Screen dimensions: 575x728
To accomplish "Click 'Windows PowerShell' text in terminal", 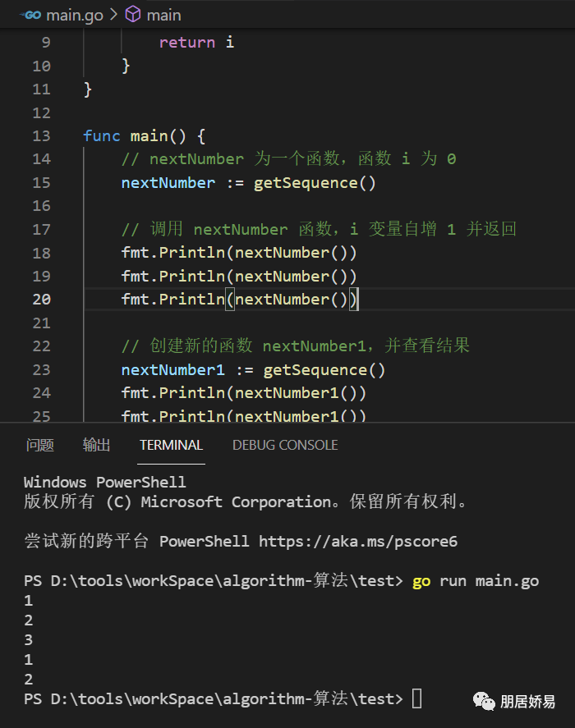I will pyautogui.click(x=104, y=482).
